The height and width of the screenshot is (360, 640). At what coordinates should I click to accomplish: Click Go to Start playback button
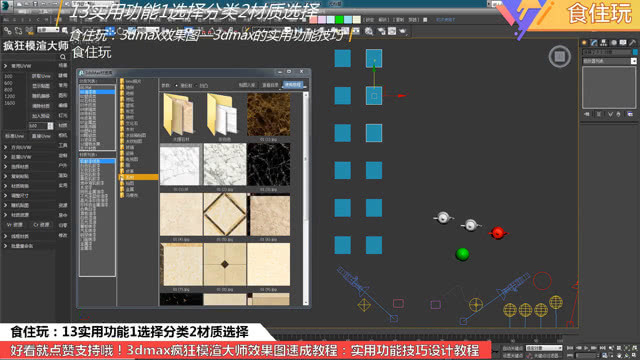(570, 348)
